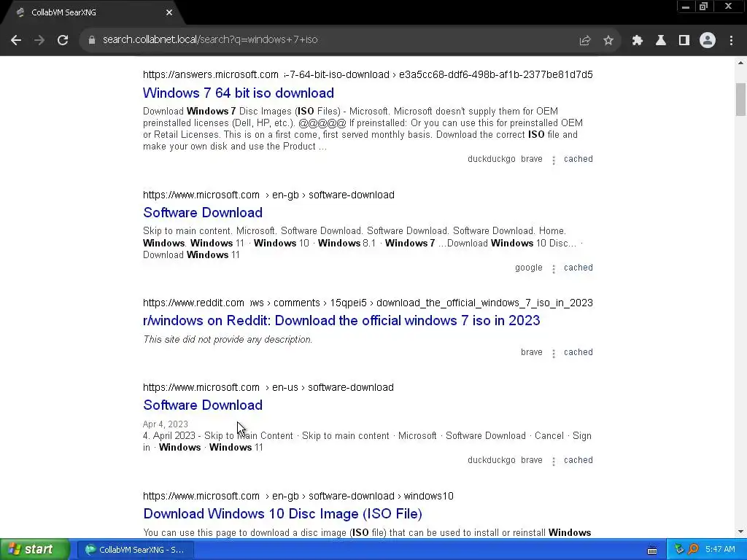Click the microsoft.com windows10 result URL
Screen dimensions: 747x560
click(298, 496)
